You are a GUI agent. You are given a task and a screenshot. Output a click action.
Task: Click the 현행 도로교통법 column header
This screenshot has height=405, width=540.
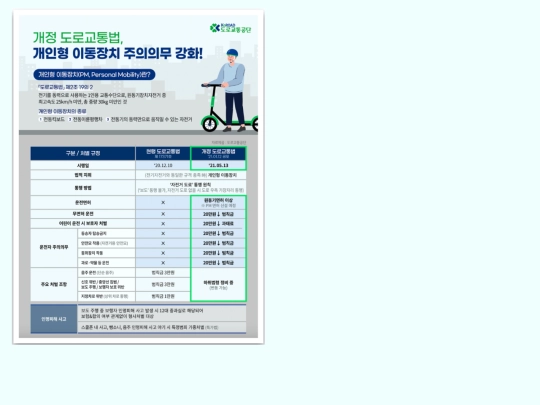pyautogui.click(x=163, y=153)
